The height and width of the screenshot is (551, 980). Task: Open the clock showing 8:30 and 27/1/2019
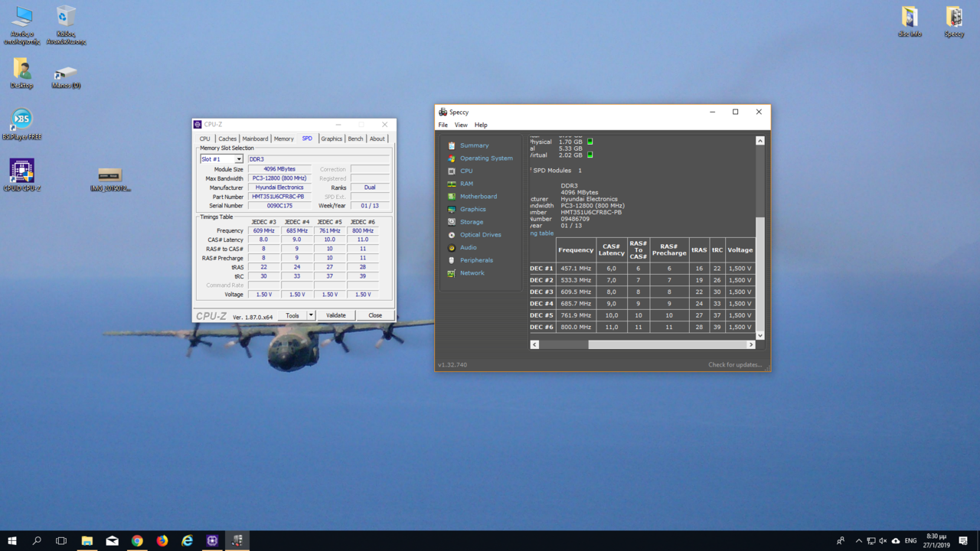point(936,541)
